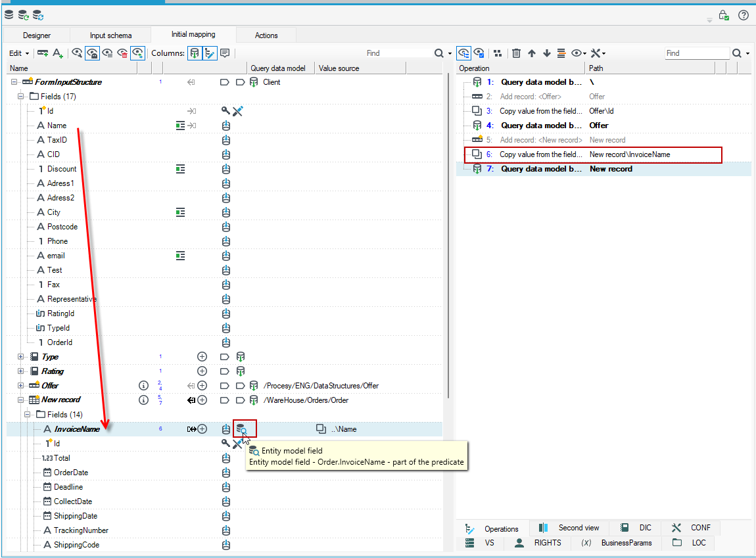
Task: Click the add record icon beside Edit
Action: coord(43,53)
